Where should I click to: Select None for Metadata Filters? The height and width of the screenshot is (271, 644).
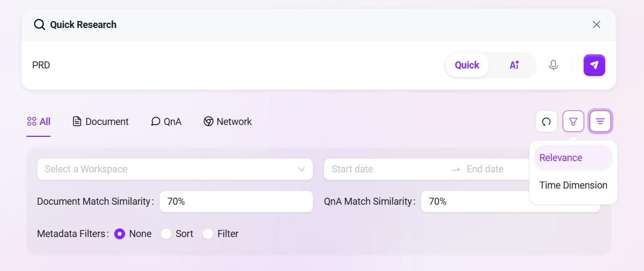click(120, 234)
